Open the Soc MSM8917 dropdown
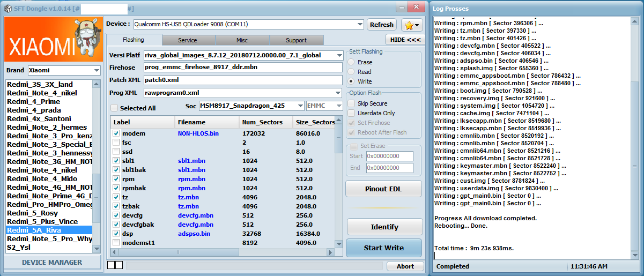Image resolution: width=644 pixels, height=276 pixels. tap(300, 106)
